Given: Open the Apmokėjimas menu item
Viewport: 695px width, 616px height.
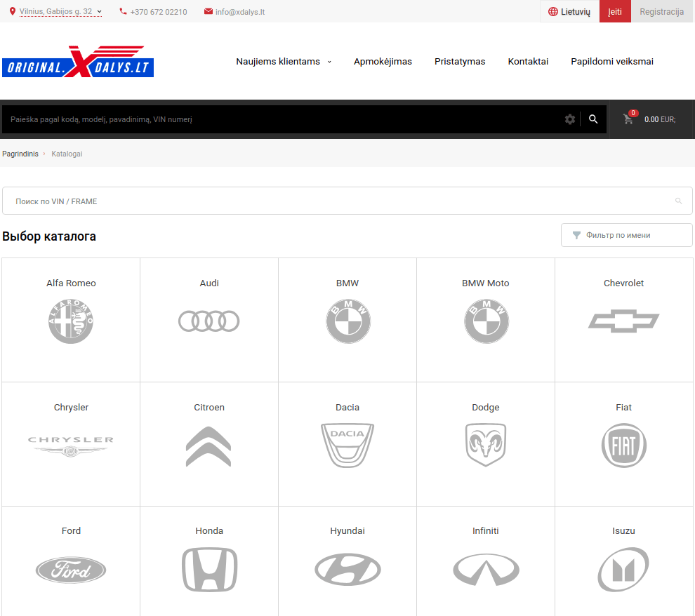Looking at the screenshot, I should (x=383, y=62).
